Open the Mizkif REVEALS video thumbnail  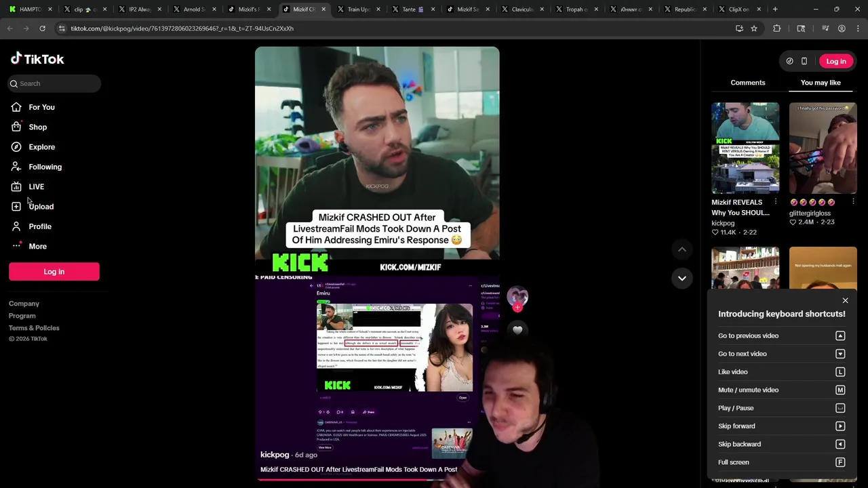coord(745,148)
